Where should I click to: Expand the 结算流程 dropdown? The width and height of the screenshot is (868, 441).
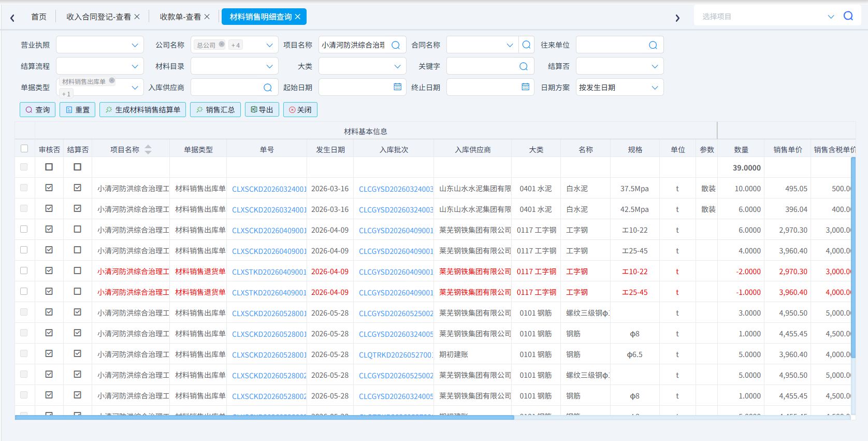[135, 66]
